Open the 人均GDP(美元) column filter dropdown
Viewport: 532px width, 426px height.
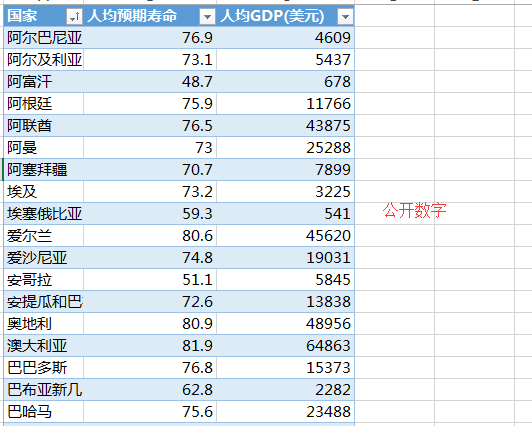[x=345, y=16]
